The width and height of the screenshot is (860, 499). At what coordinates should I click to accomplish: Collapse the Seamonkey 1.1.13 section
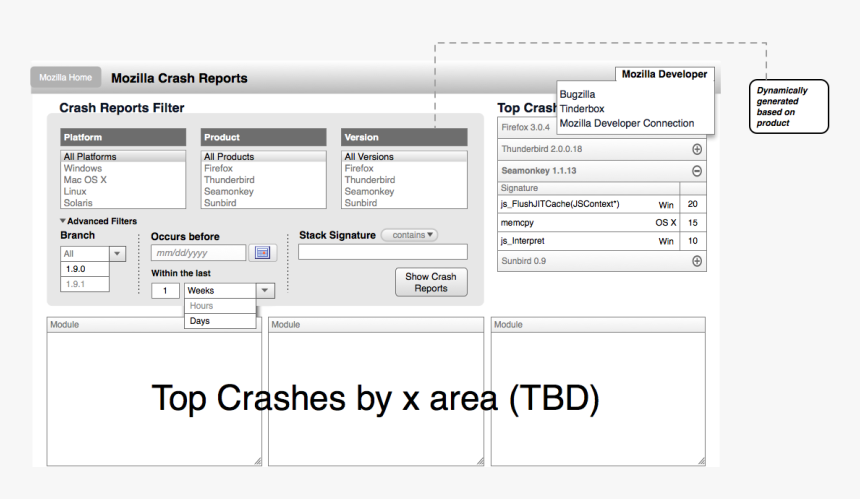point(697,171)
